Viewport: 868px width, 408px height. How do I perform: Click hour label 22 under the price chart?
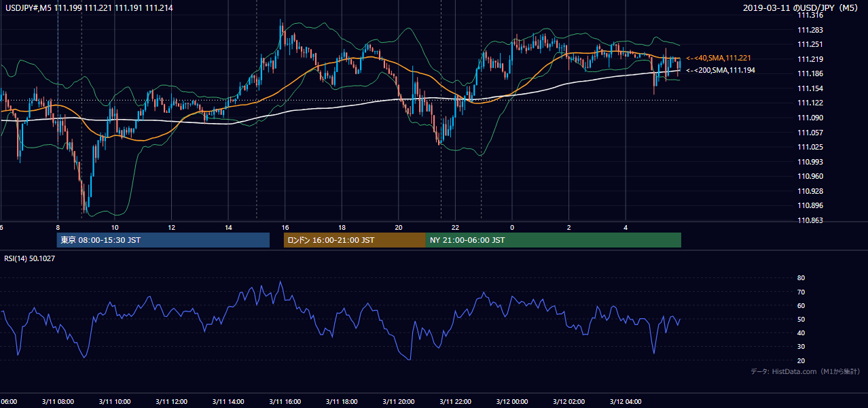(x=455, y=228)
